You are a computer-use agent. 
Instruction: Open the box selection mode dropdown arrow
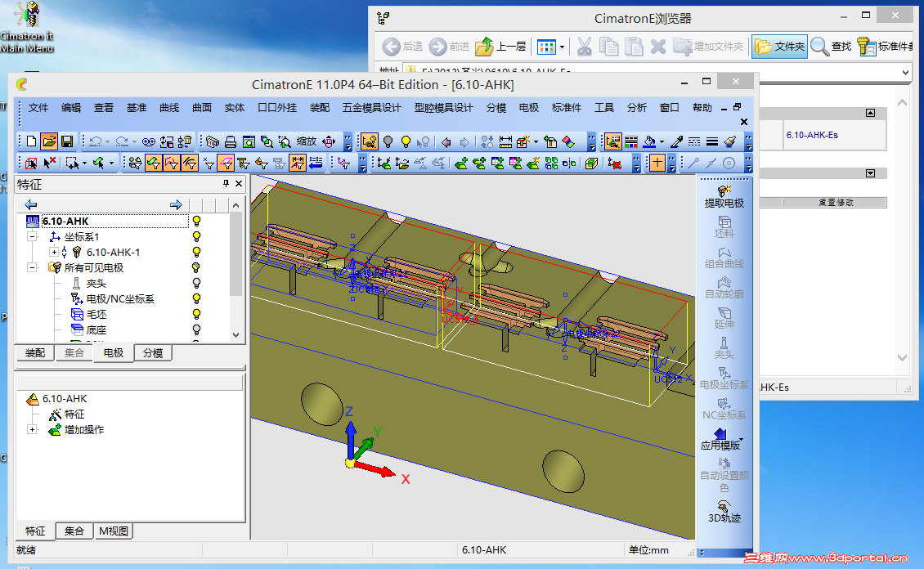[84, 164]
